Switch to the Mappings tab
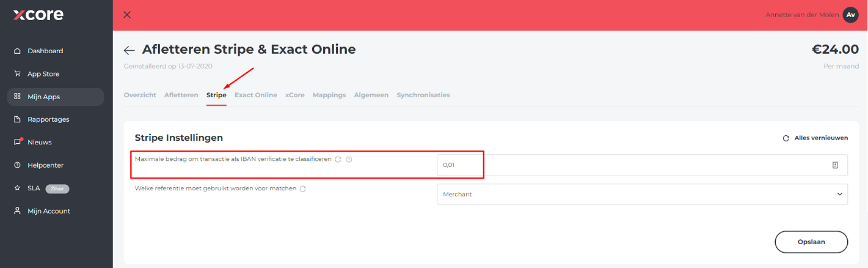This screenshot has width=868, height=268. coord(329,95)
